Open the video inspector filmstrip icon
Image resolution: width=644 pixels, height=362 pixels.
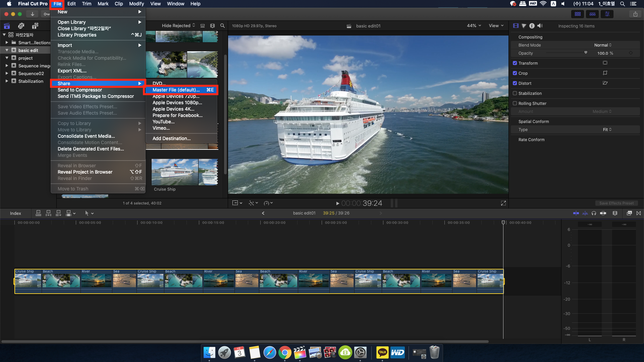point(516,26)
